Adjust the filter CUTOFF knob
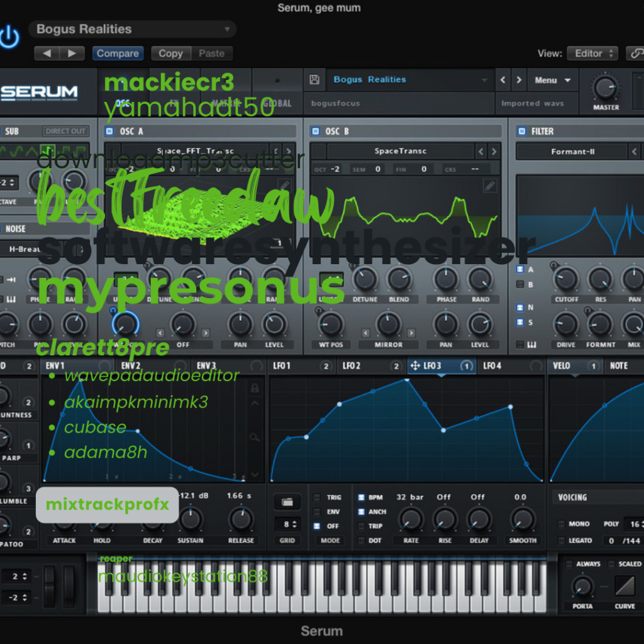 tap(566, 279)
